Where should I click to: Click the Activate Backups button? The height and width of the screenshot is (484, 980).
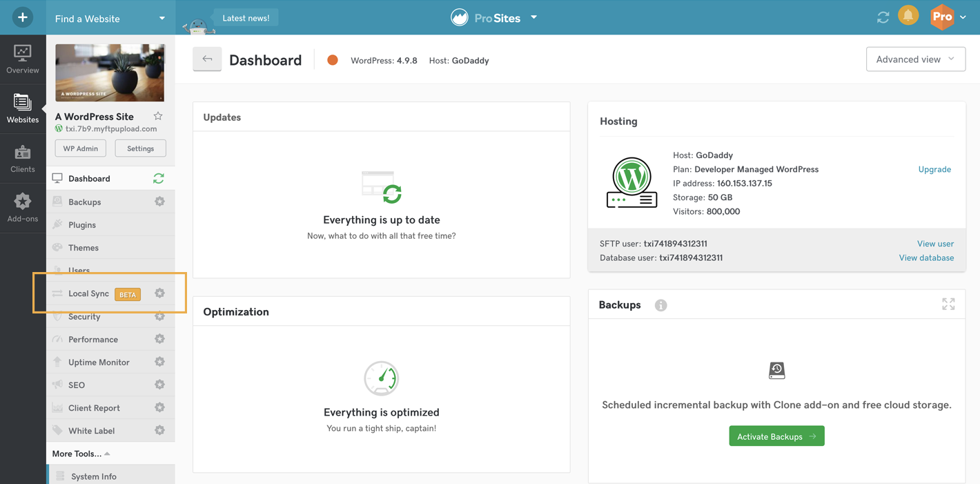pyautogui.click(x=776, y=436)
